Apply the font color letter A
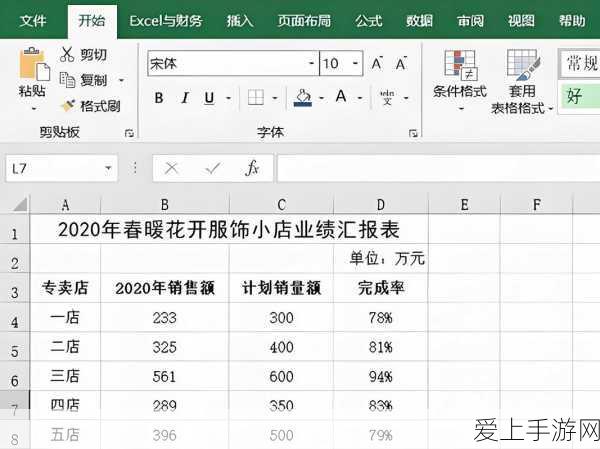 tap(341, 96)
